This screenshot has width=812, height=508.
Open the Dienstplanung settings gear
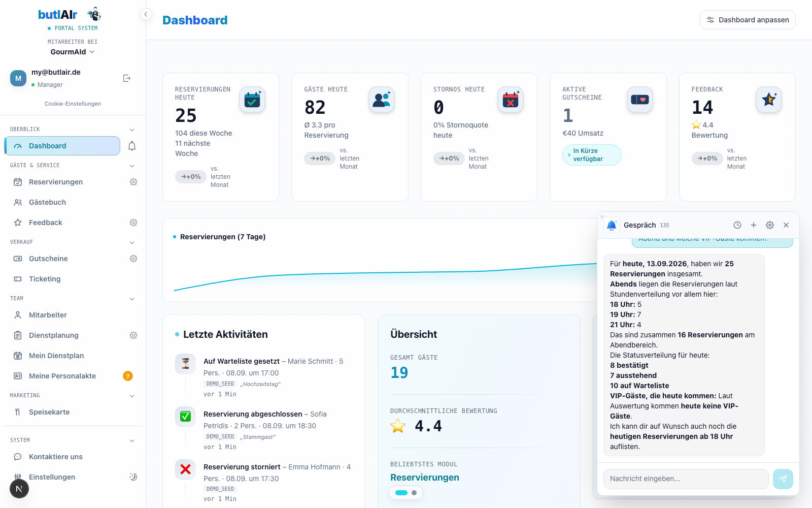(133, 335)
